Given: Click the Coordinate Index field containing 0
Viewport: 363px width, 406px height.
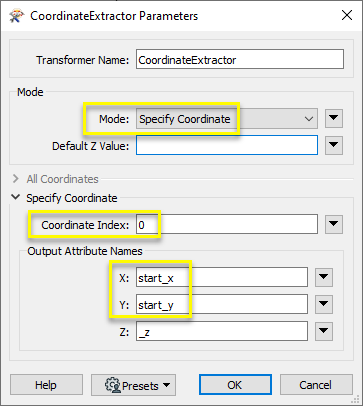Looking at the screenshot, I should point(227,224).
